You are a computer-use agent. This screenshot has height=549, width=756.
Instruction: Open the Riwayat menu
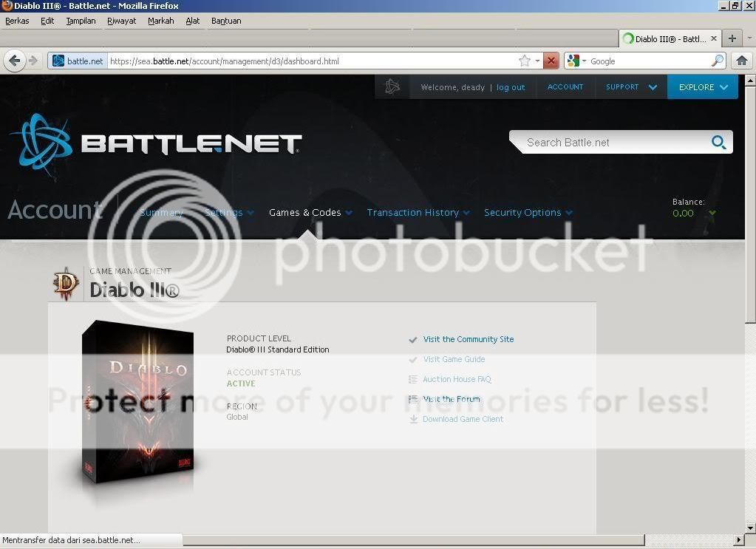click(121, 21)
